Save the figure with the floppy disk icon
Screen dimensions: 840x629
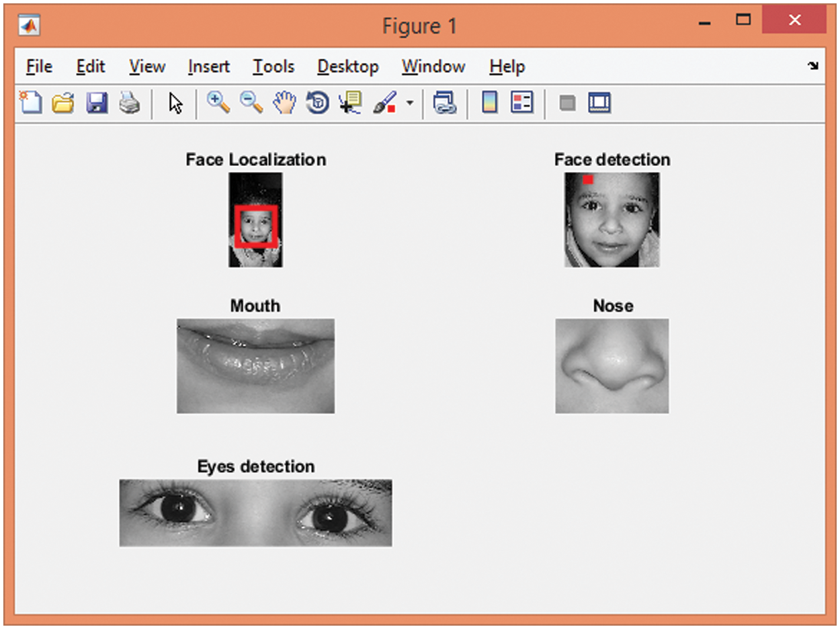pos(97,103)
